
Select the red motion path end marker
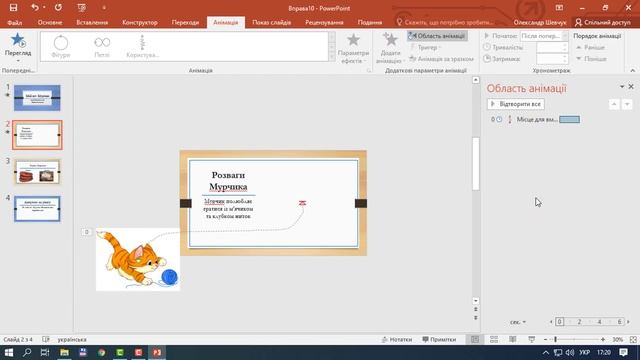302,203
